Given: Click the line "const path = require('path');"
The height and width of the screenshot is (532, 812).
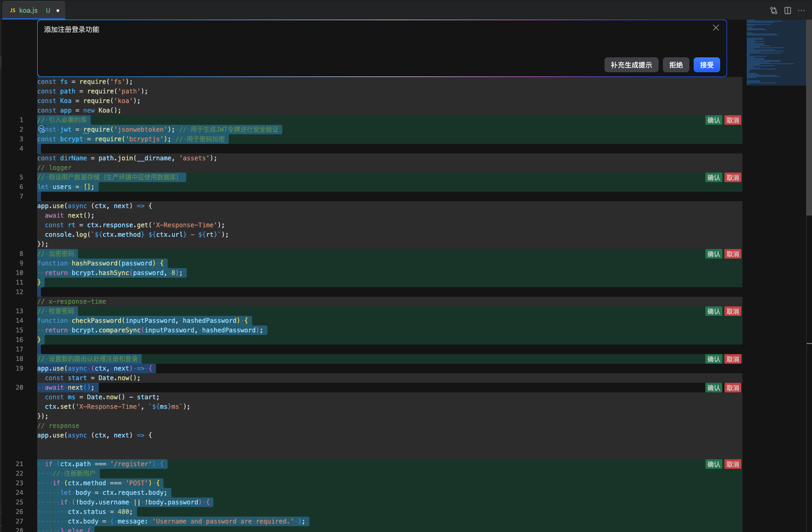Looking at the screenshot, I should (x=93, y=91).
